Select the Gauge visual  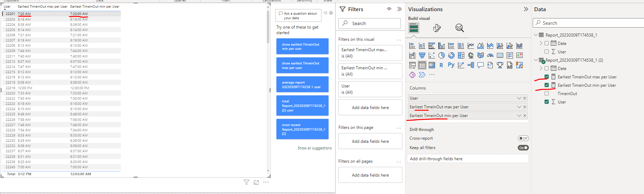coord(490,55)
